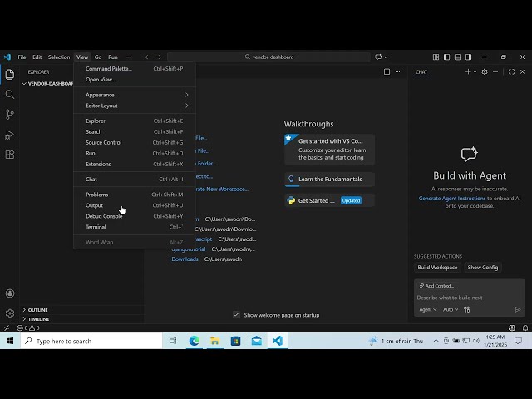Viewport: 532px width, 399px height.
Task: Split the editor to the right
Action: (387, 72)
